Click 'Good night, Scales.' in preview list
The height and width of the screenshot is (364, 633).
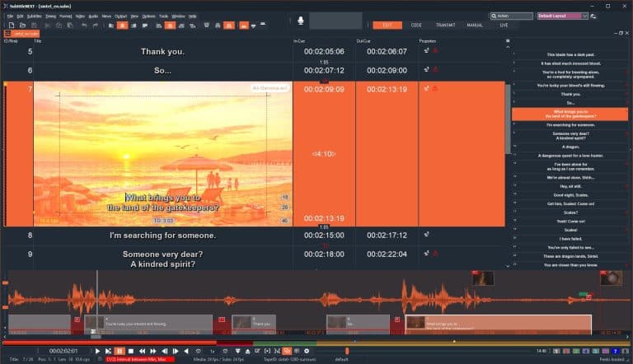(x=570, y=195)
